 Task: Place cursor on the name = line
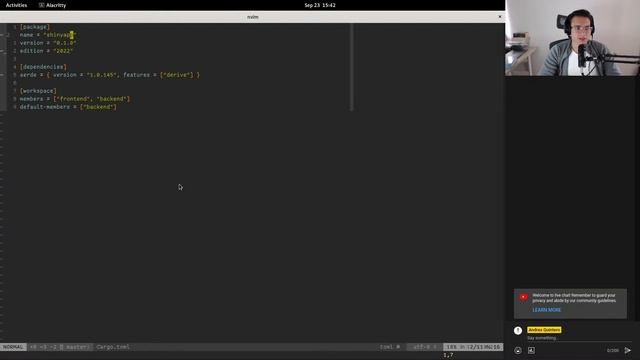click(x=48, y=35)
